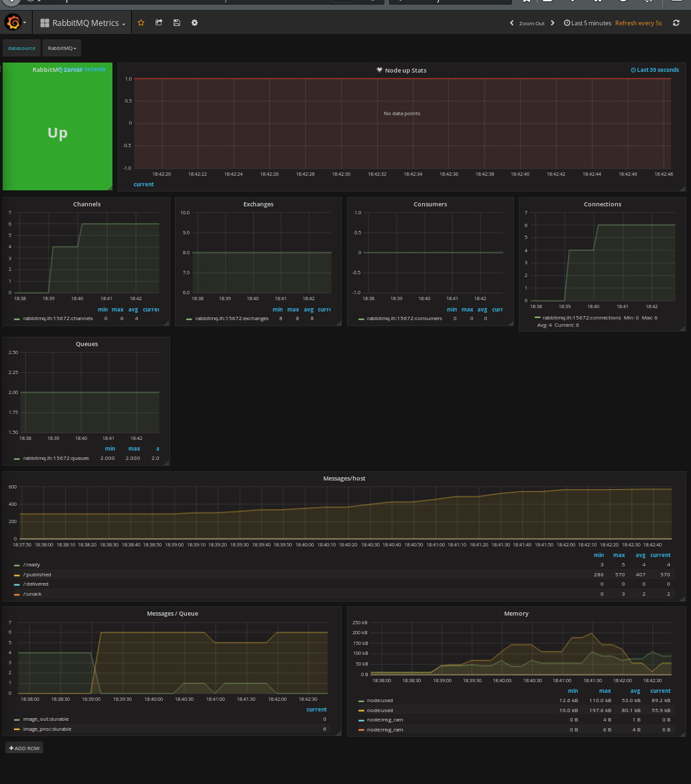691x784 pixels.
Task: Shift time range forward with right arrow
Action: click(552, 23)
